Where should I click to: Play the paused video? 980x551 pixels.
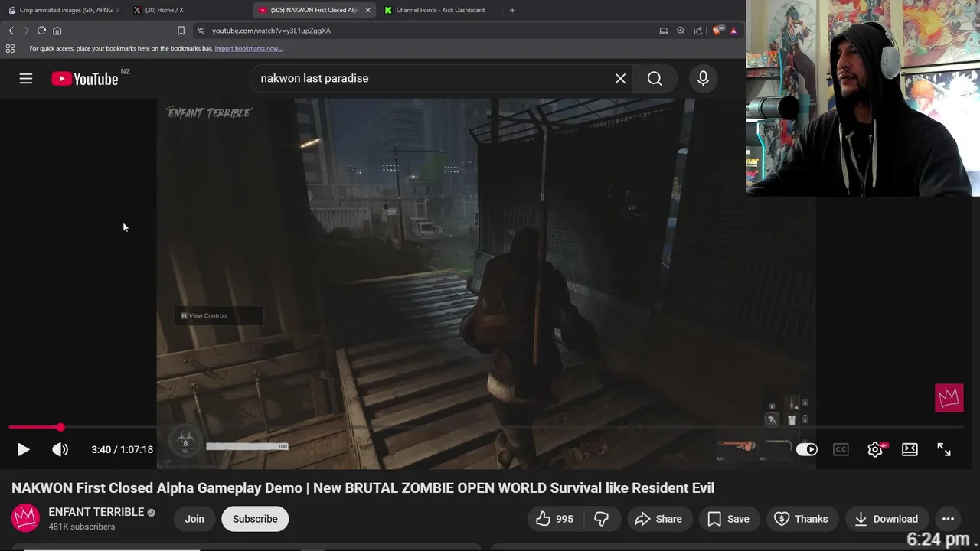pos(23,449)
